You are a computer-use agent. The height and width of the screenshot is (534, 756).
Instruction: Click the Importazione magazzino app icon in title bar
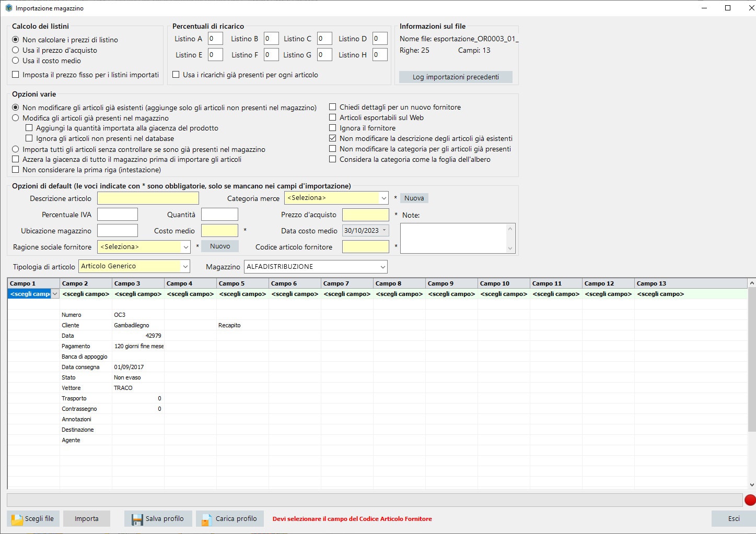(x=8, y=8)
